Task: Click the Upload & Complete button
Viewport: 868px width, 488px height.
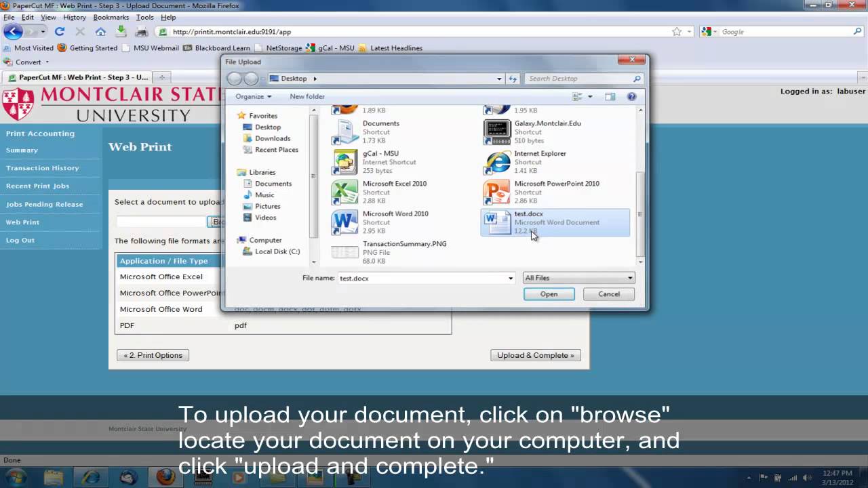Action: pos(536,355)
